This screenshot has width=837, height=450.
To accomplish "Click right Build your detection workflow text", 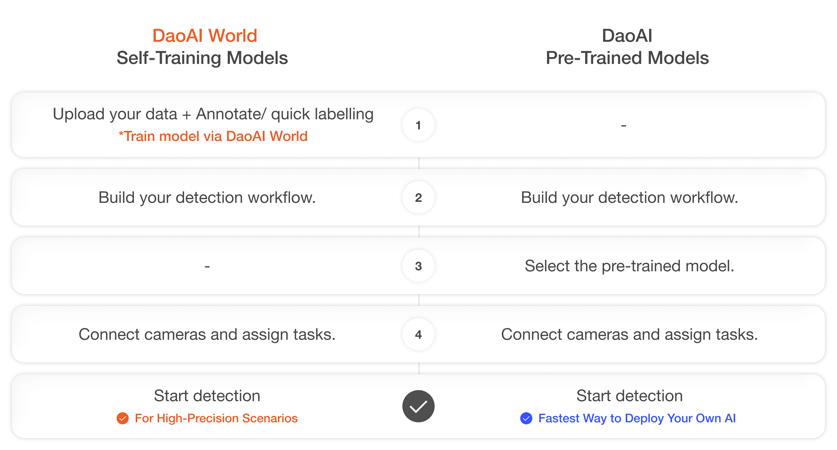I will (629, 198).
